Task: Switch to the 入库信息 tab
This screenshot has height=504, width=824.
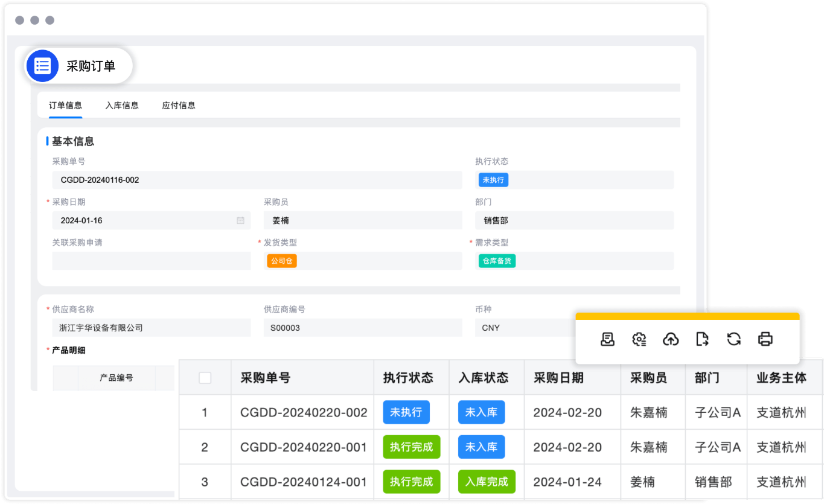Action: click(x=123, y=104)
